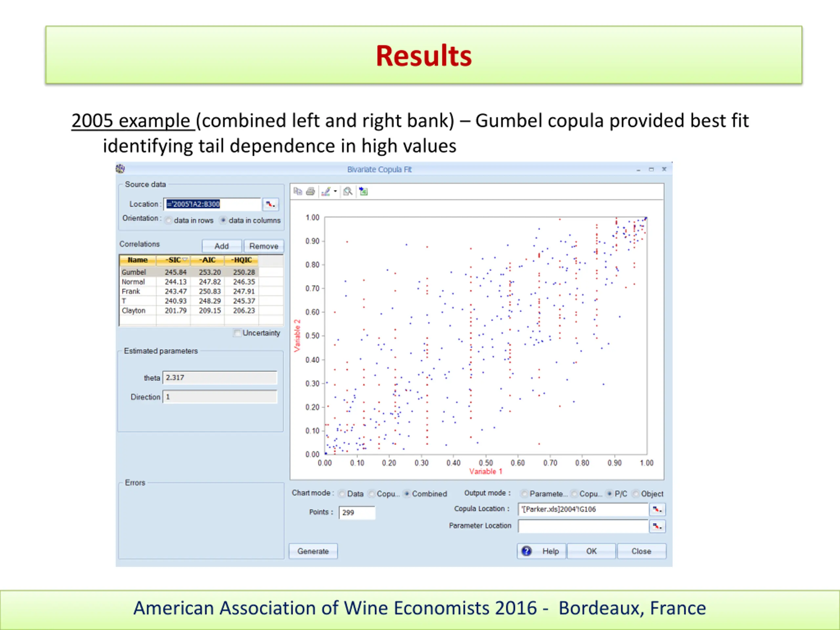Click the zoom magnifier chart icon
The height and width of the screenshot is (630, 840).
347,191
